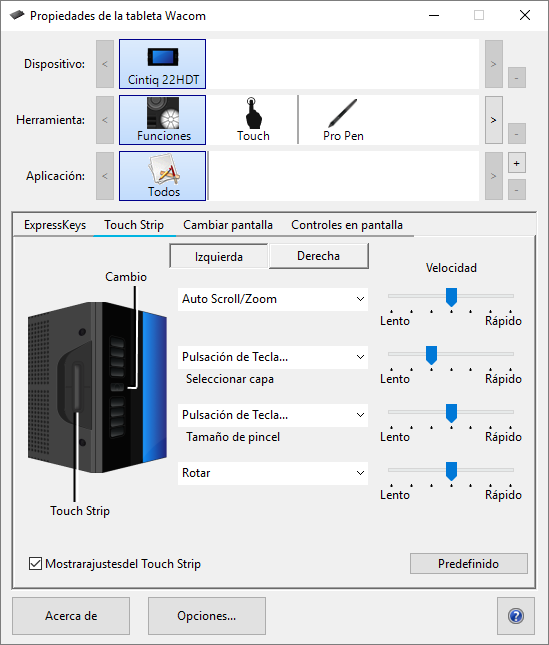Screen dimensions: 549x645
Task: Open the ExpressKeys tab
Action: coord(55,225)
